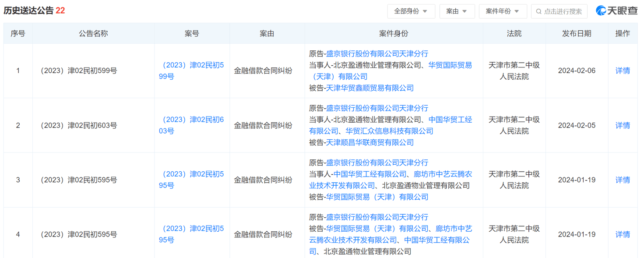Click the 序号 column header
Screen dimensions: 644x258
coord(18,34)
